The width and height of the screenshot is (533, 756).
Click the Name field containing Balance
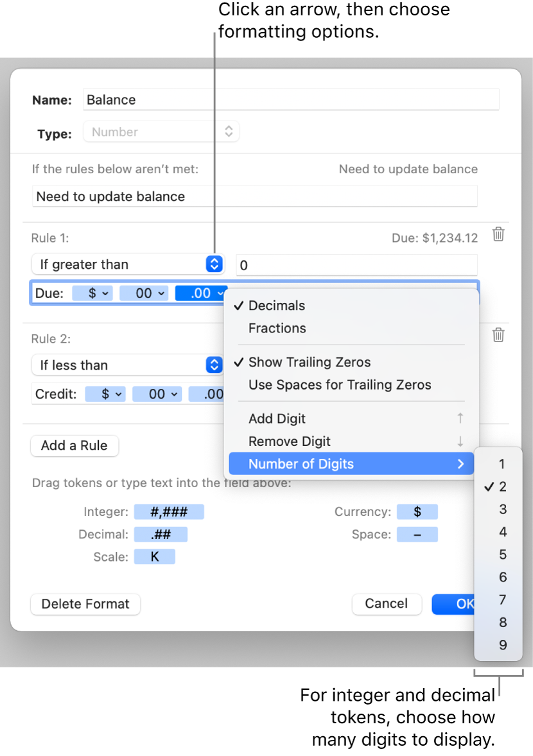(290, 99)
